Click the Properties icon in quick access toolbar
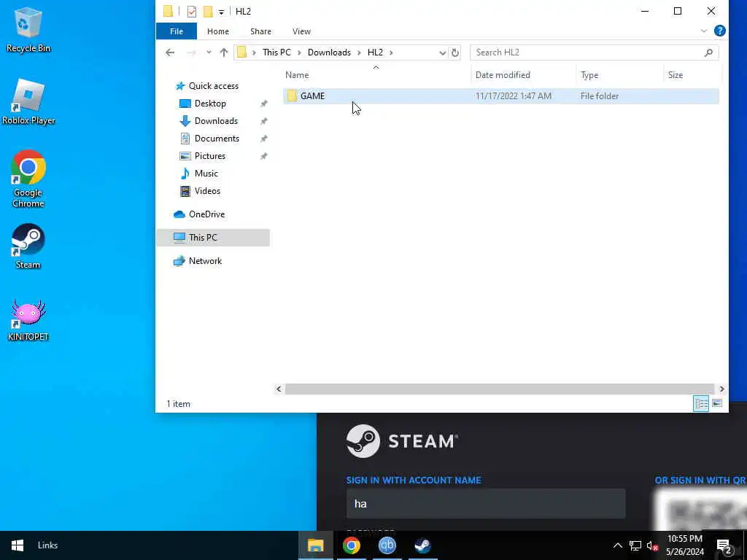Screen dimensions: 747x560 192,12
